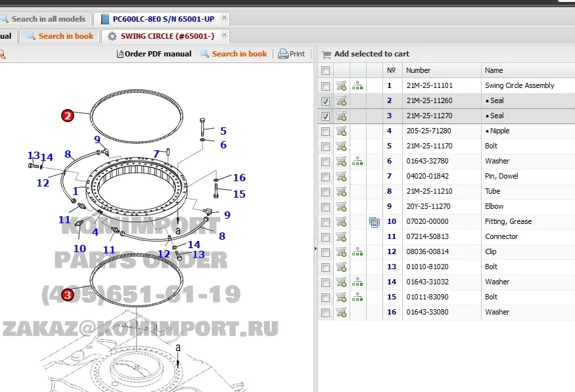Add part 21M-25-11260 Seal to cart
This screenshot has width=575, height=392.
tap(341, 100)
